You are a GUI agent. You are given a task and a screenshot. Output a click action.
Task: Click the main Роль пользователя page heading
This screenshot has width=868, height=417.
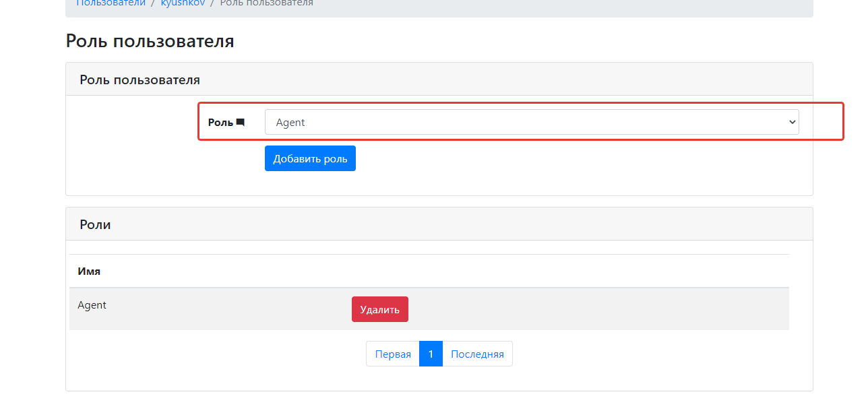150,41
